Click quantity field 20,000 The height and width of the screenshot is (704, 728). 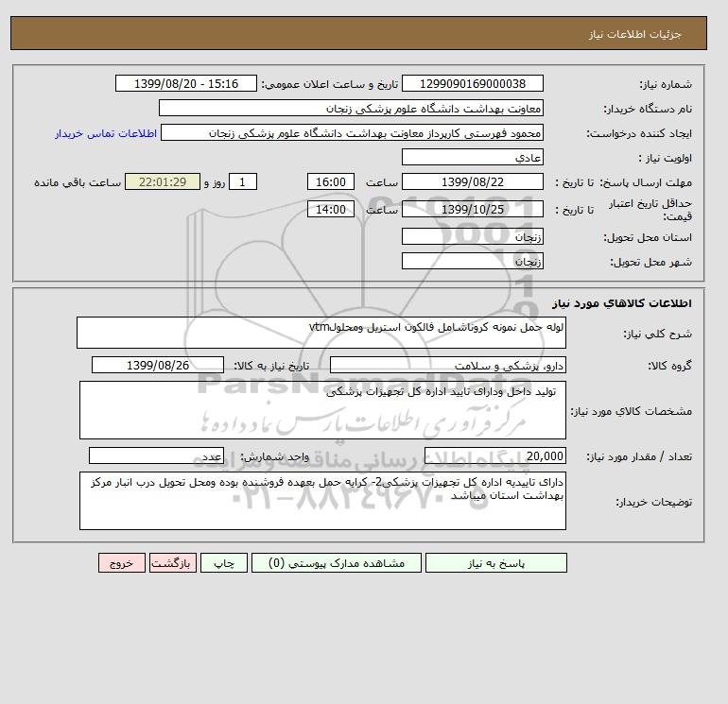tap(494, 455)
